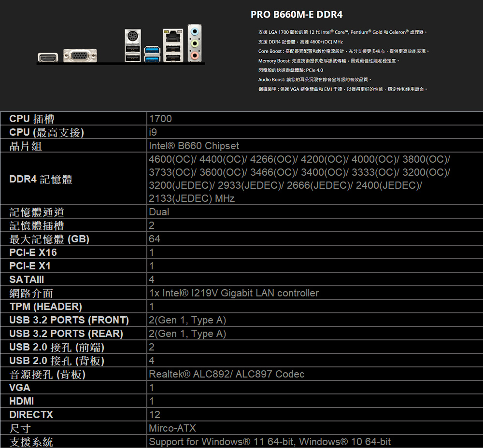483x448 pixels.
Task: Click the CPU 插槽 value 1700
Action: click(x=160, y=119)
